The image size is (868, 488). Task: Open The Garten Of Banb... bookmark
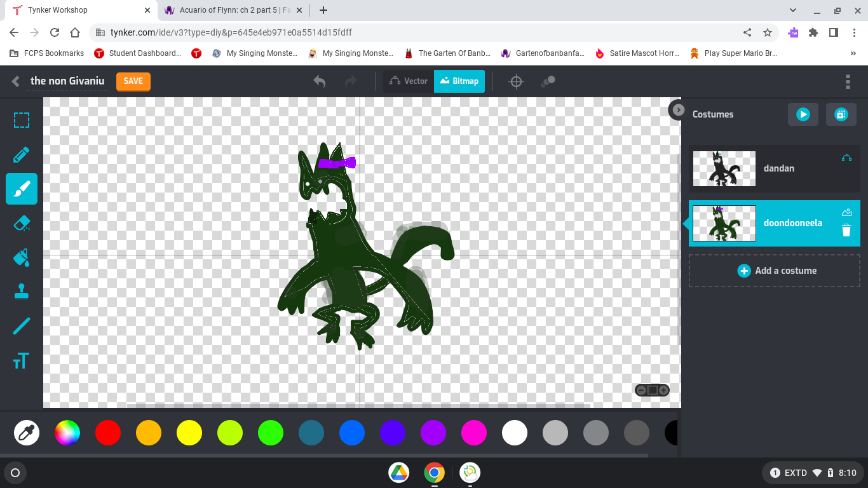point(447,53)
